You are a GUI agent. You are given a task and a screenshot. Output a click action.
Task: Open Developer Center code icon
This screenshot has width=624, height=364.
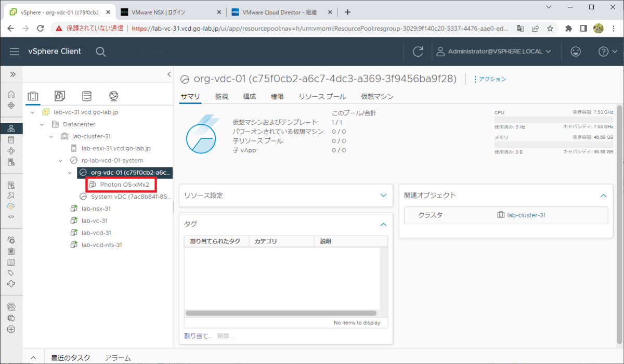pos(11,216)
